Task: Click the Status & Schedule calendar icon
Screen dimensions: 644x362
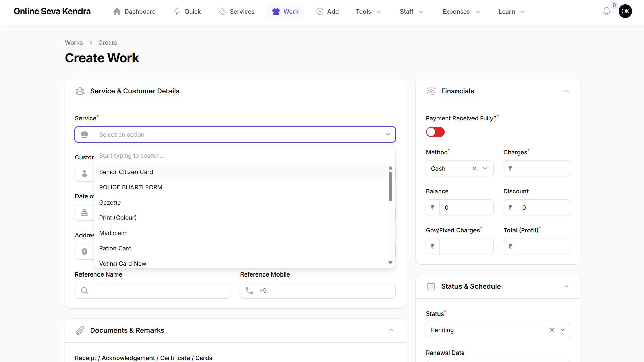Action: [x=431, y=286]
